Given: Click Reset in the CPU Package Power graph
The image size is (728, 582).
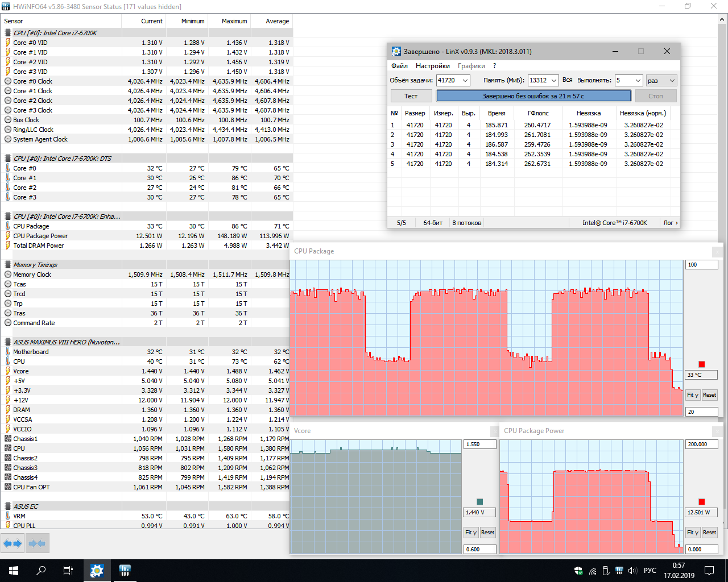Looking at the screenshot, I should (x=709, y=533).
